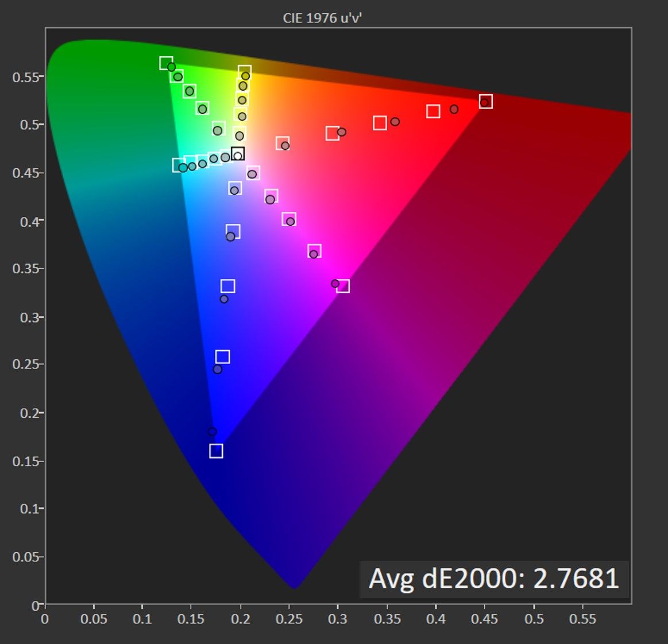
Task: Click the 0.25 label on horizontal axis
Action: (x=289, y=619)
